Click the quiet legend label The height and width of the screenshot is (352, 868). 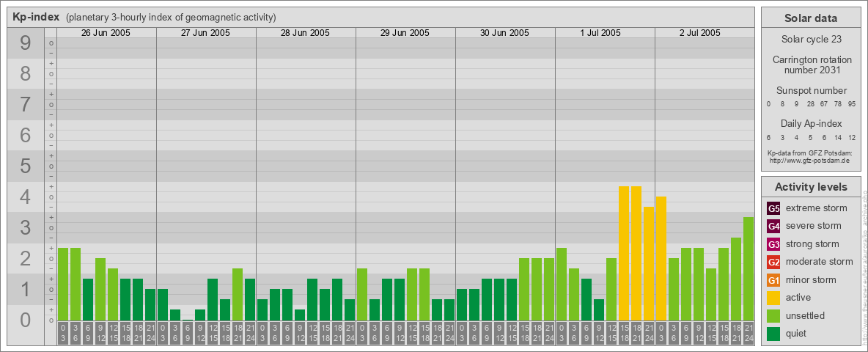coord(797,333)
